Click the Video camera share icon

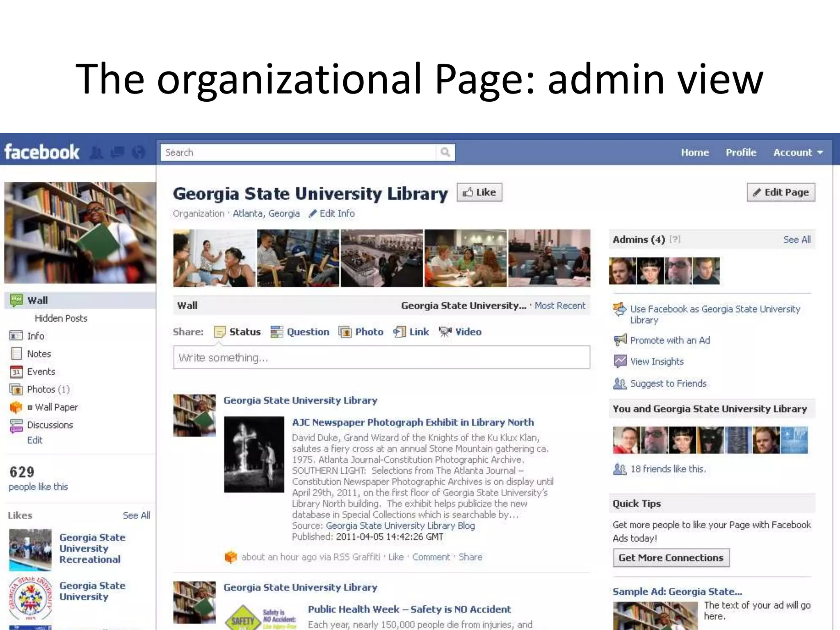coord(445,332)
